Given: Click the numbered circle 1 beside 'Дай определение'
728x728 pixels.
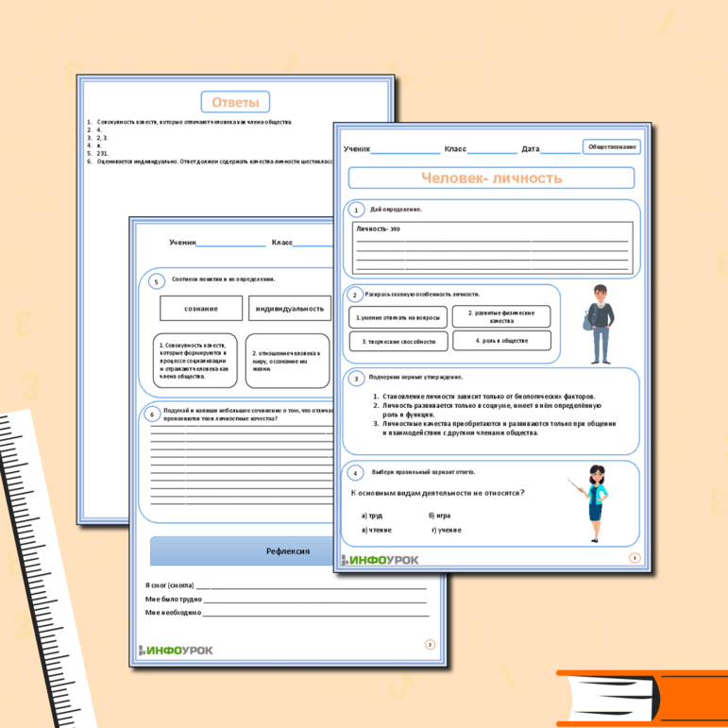Looking at the screenshot, I should tap(355, 210).
